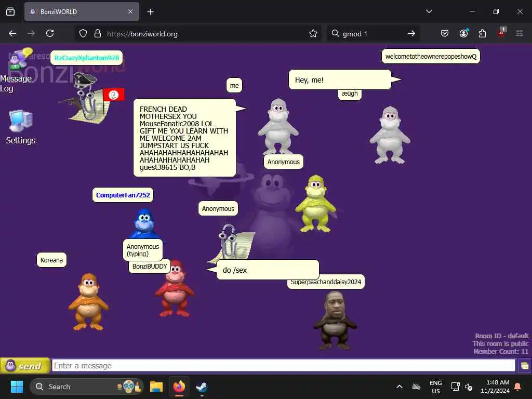Click the ItzCrazyXphantom978 Clippy avatar
Image resolution: width=532 pixels, height=399 pixels.
click(90, 98)
